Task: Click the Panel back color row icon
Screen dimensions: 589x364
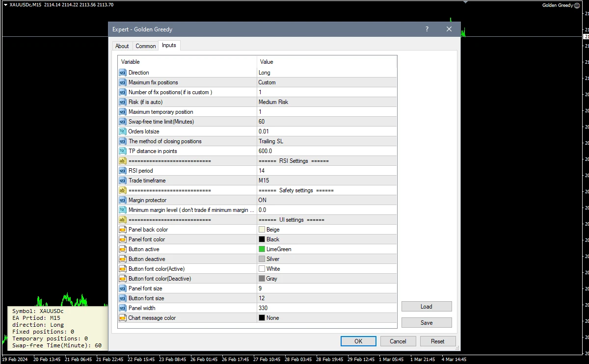Action: tap(122, 230)
